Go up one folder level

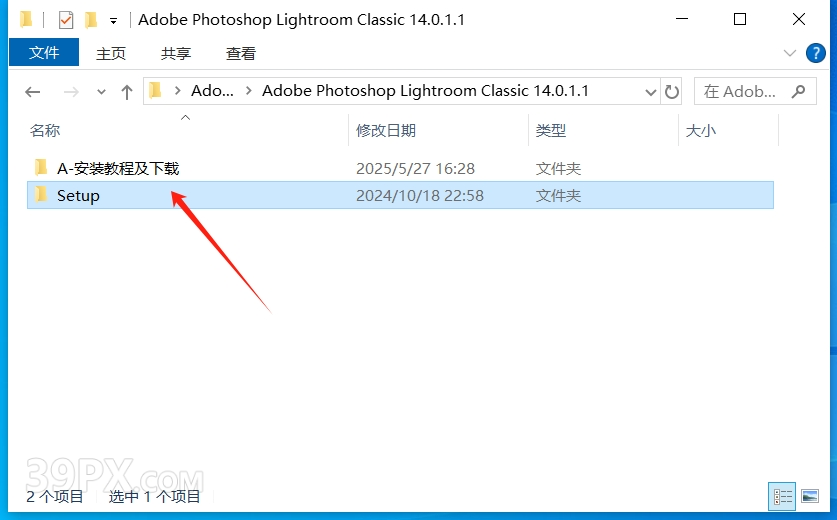pos(127,92)
